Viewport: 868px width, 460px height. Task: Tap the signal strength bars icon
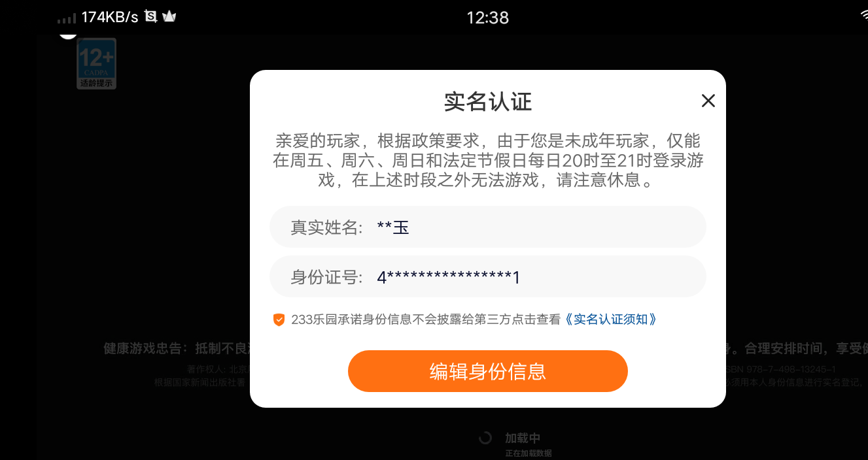click(67, 19)
